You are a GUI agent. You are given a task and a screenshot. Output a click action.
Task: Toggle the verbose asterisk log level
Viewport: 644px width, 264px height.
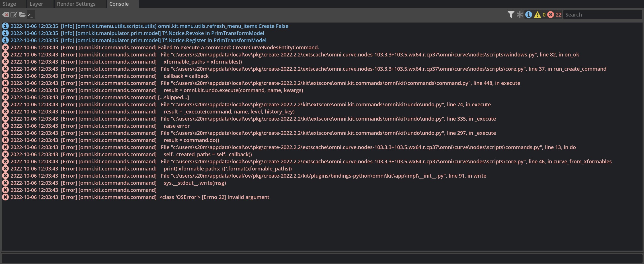click(520, 15)
